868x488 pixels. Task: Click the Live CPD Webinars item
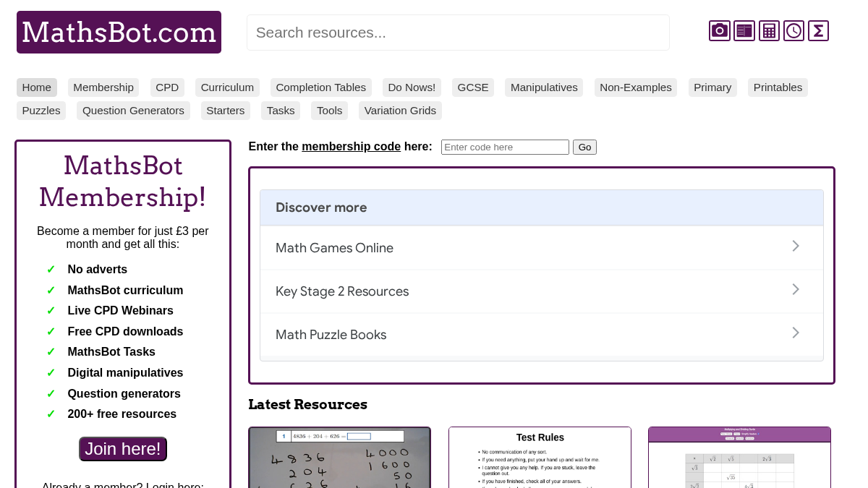(120, 311)
